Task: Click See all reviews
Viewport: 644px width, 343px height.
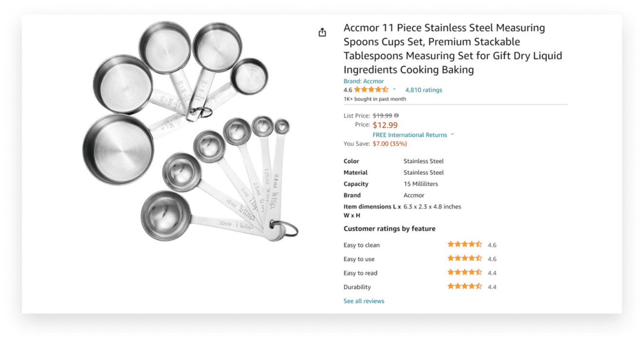Action: [364, 301]
